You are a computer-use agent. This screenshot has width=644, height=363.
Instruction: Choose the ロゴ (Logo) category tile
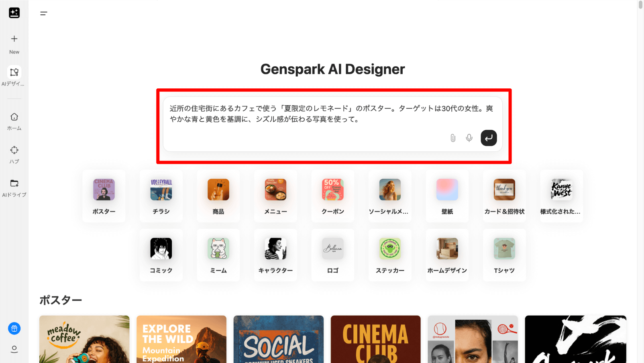point(333,255)
